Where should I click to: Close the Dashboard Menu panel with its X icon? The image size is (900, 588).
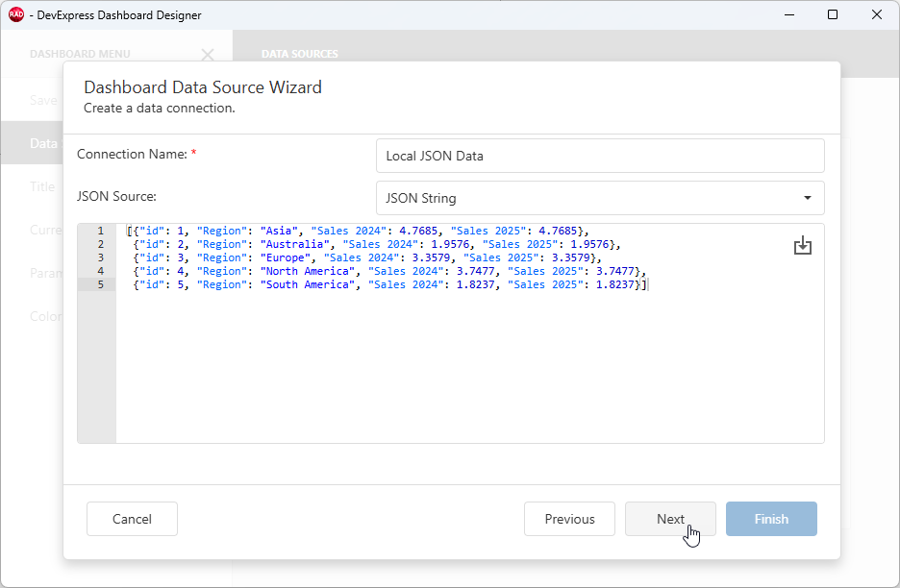click(208, 55)
